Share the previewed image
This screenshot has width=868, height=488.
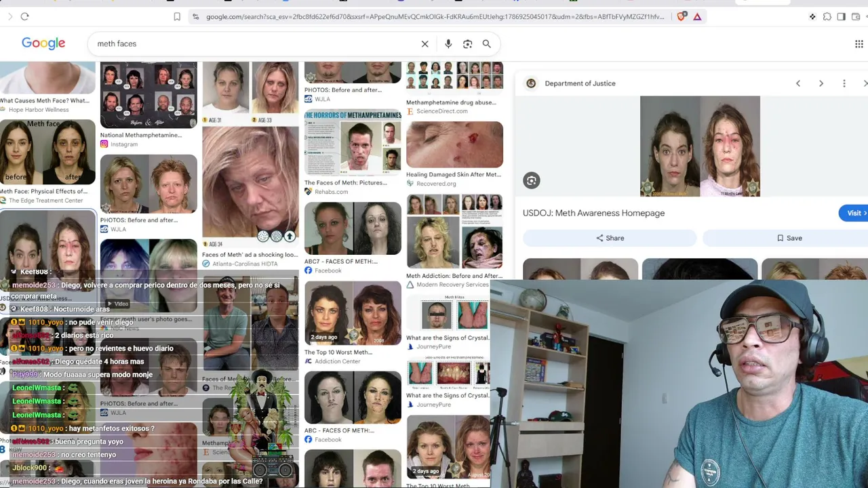pos(610,238)
